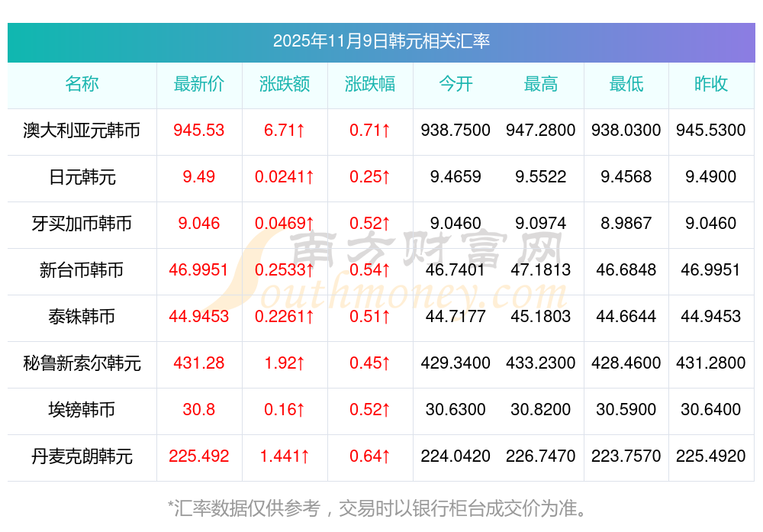Screen dimensions: 763x532
Task: Click change amount 1.441↑
Action: point(285,456)
